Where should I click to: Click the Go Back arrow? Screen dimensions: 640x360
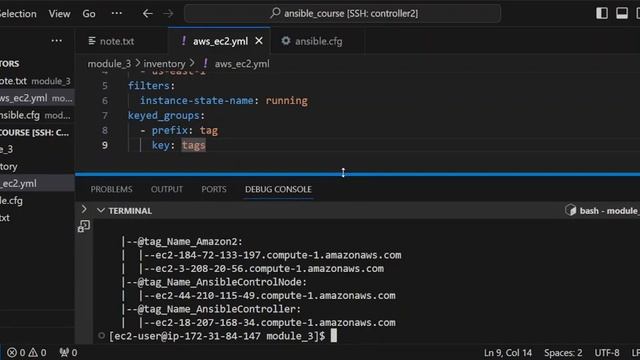click(x=147, y=13)
